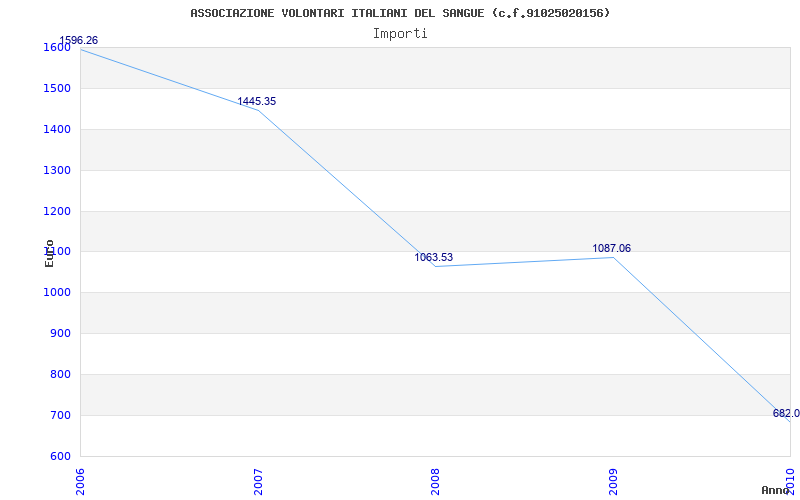Click the 1300 y-axis value
800x500 pixels.
point(57,170)
